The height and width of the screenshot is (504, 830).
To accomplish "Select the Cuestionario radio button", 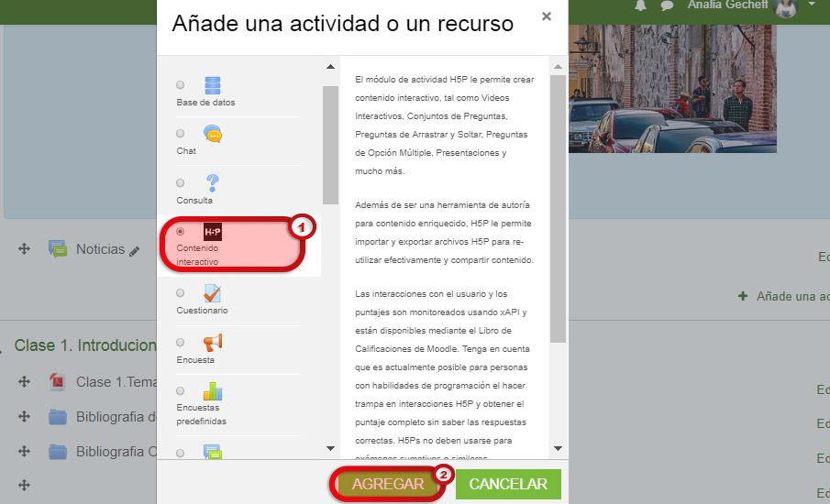I will click(181, 292).
